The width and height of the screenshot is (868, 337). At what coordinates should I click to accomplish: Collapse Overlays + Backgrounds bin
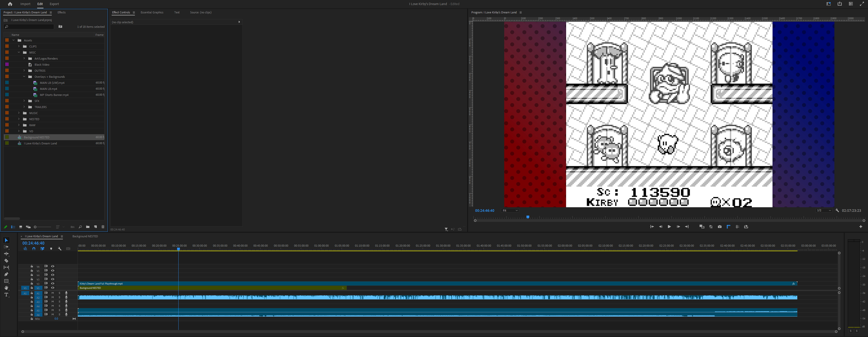24,77
